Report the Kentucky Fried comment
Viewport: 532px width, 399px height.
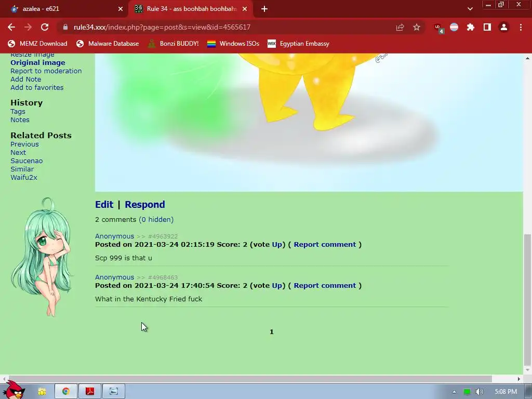tap(325, 286)
